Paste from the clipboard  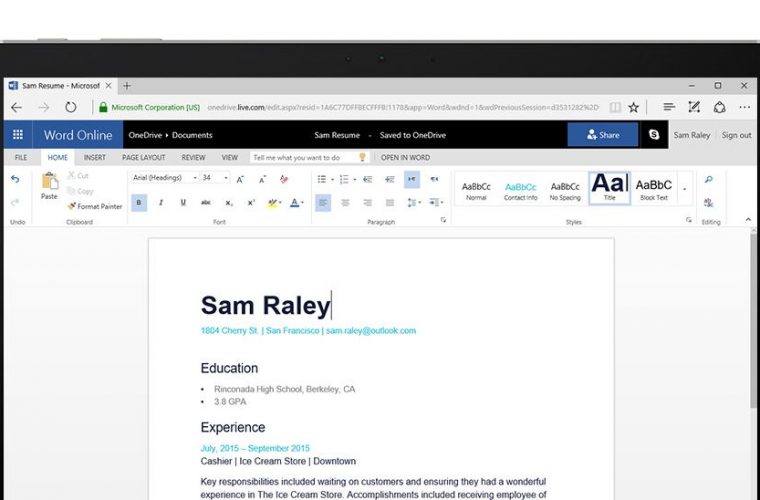pyautogui.click(x=49, y=186)
